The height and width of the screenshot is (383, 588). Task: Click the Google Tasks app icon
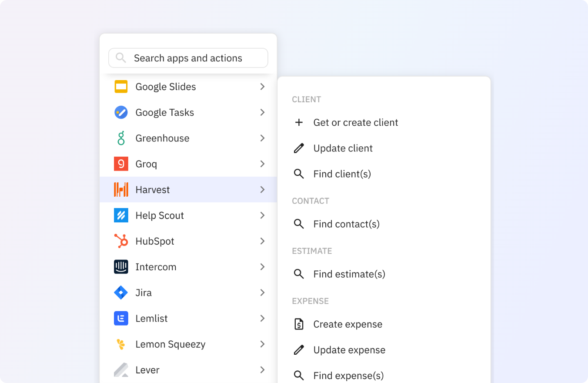[x=121, y=112]
